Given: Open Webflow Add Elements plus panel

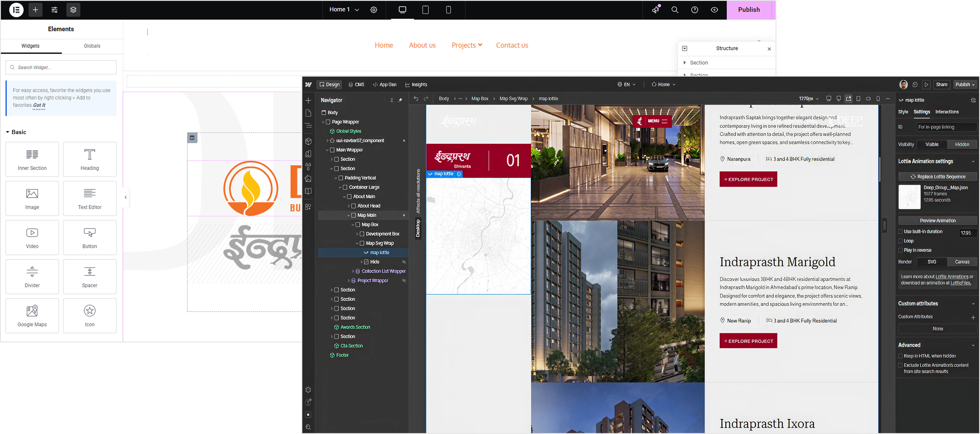Looking at the screenshot, I should coord(308,100).
